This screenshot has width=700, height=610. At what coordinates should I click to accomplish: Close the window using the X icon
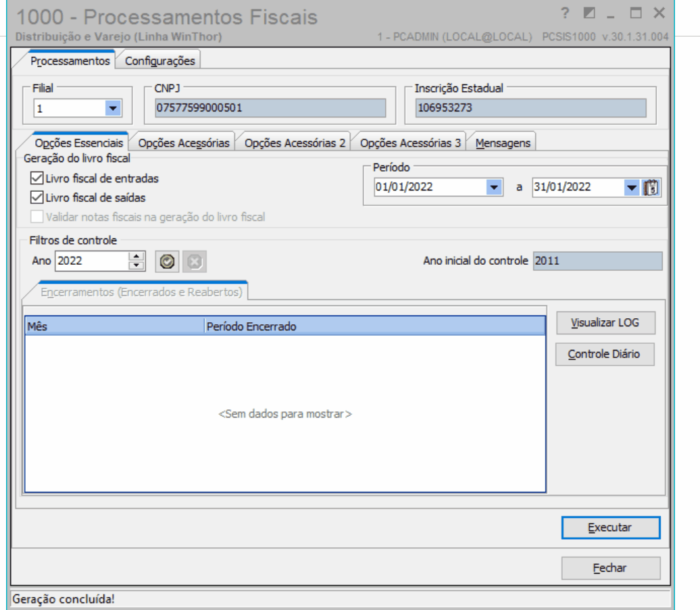(659, 14)
